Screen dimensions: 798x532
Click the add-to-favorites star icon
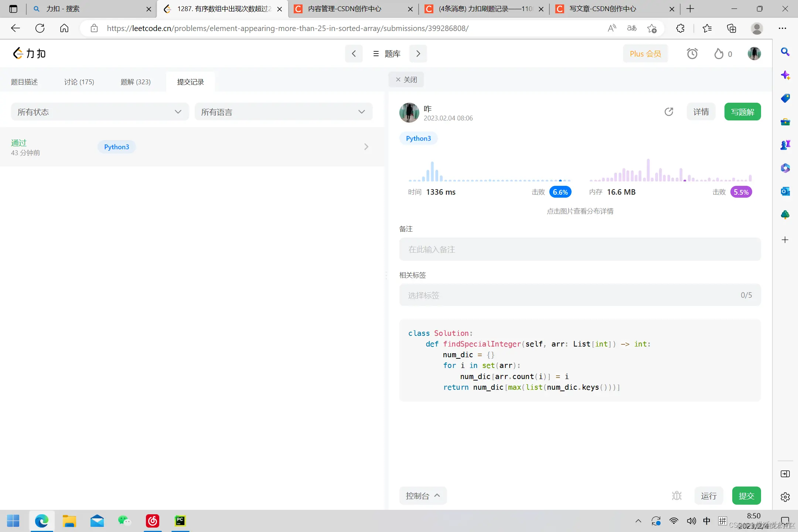tap(652, 28)
